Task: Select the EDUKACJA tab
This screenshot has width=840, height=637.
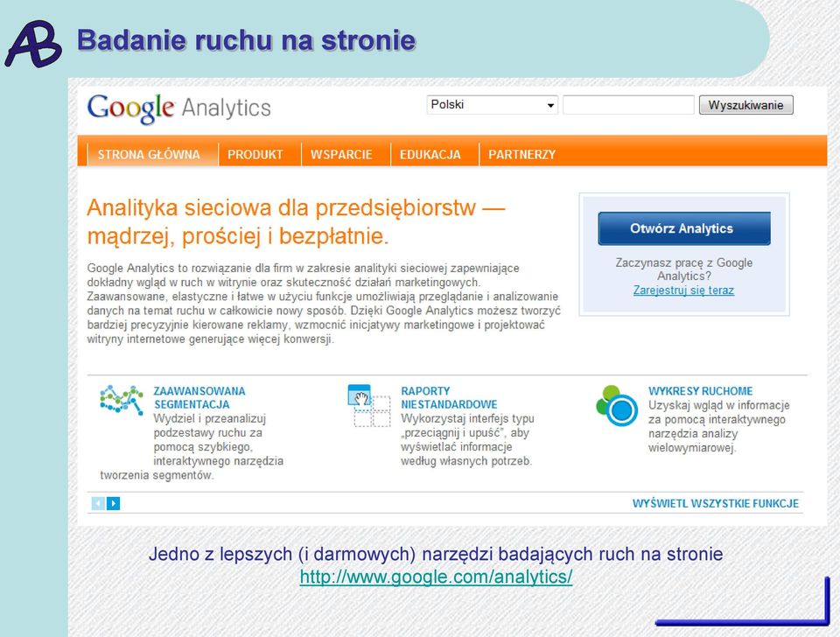Action: [x=430, y=154]
